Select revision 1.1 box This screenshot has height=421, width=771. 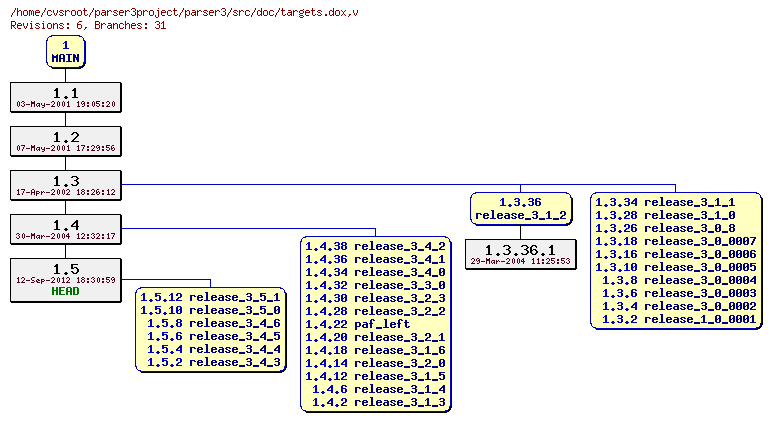[65, 97]
